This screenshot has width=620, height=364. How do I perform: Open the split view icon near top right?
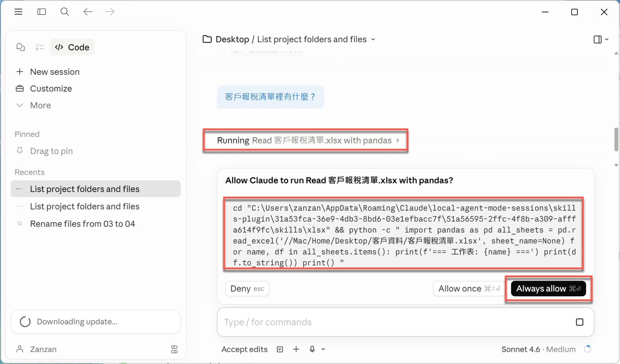click(x=597, y=39)
